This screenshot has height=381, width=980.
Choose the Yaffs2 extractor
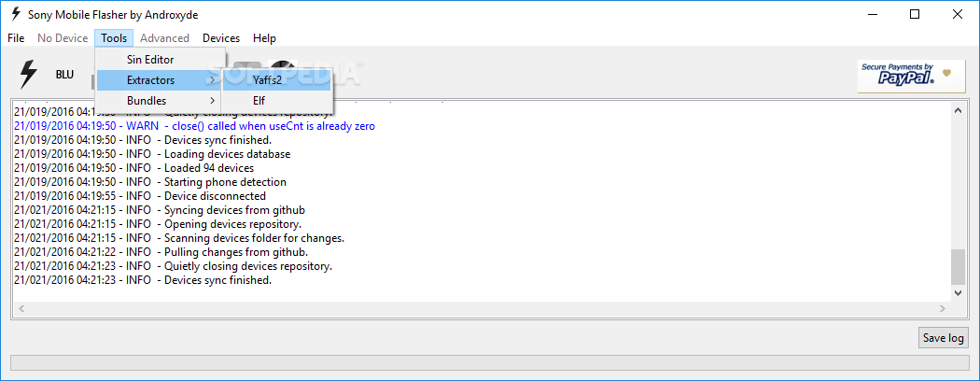tap(276, 80)
